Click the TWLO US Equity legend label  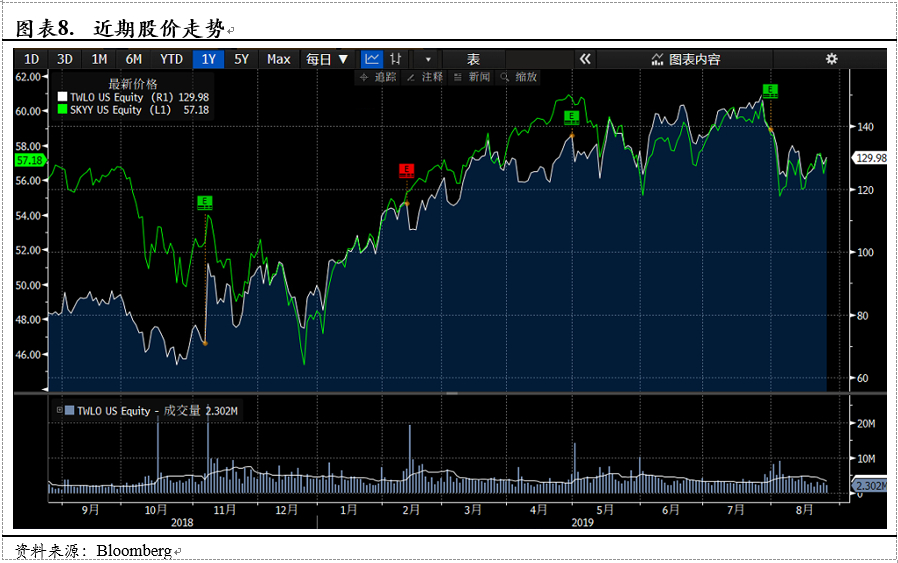coord(107,97)
